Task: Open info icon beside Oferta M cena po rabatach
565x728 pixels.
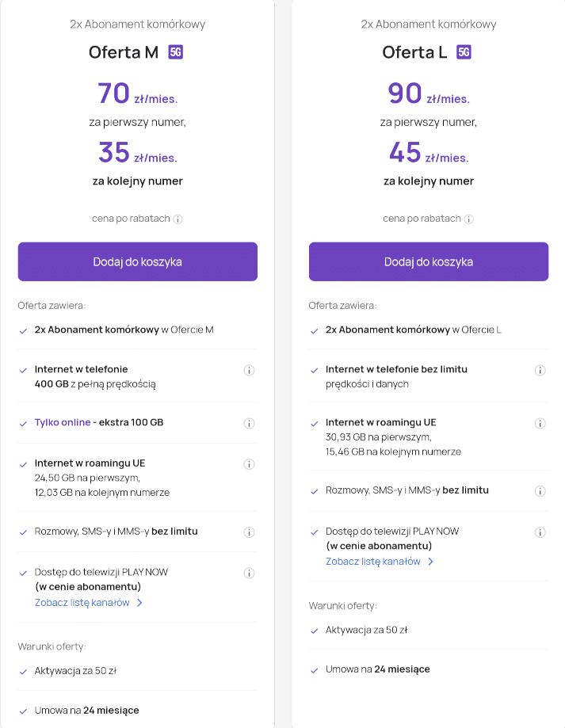Action: pyautogui.click(x=178, y=219)
